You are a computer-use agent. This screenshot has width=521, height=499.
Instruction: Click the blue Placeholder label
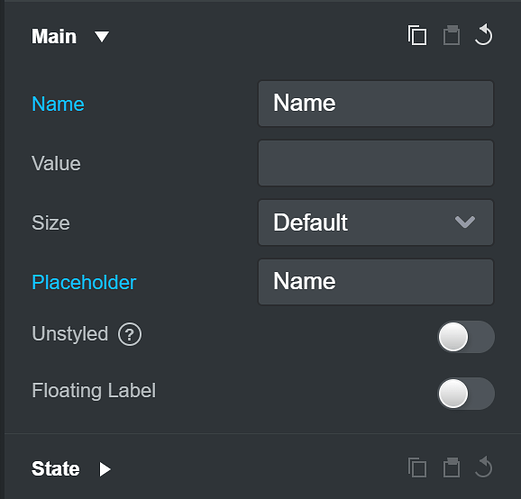click(84, 282)
